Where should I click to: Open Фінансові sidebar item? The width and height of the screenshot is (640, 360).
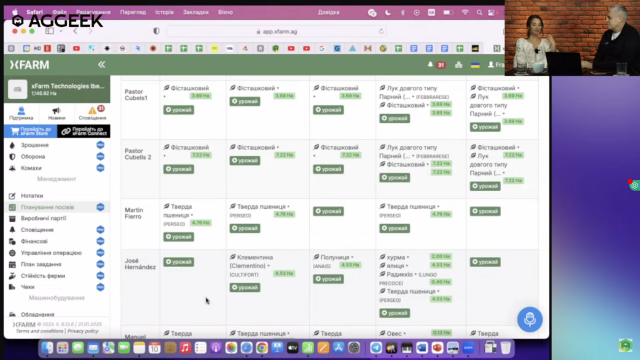[34, 241]
